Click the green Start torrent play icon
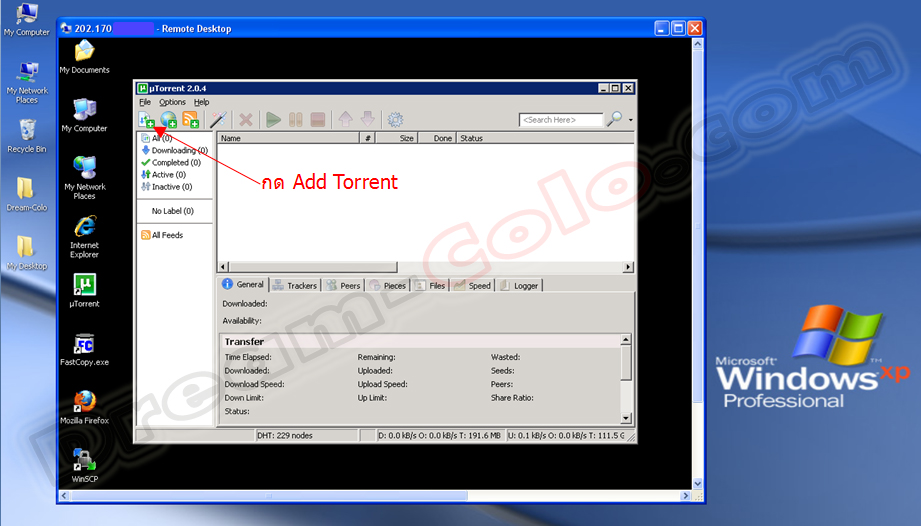The height and width of the screenshot is (526, 921). pos(273,120)
